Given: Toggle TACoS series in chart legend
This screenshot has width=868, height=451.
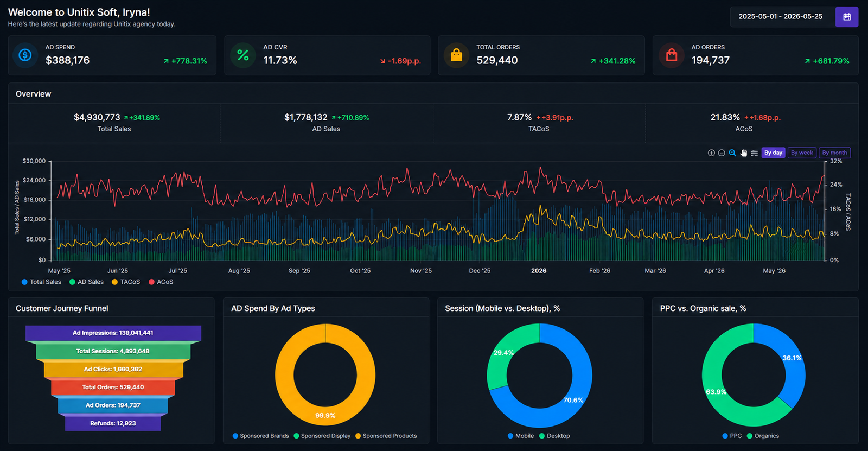Looking at the screenshot, I should [126, 282].
